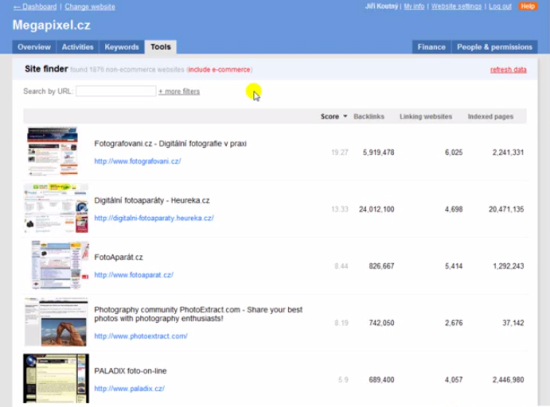
Task: Click the Site finder heading
Action: click(46, 69)
